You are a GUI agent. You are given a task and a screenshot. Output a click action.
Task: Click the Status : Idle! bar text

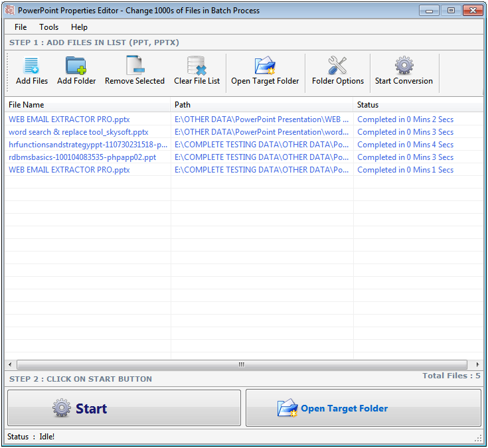(31, 437)
